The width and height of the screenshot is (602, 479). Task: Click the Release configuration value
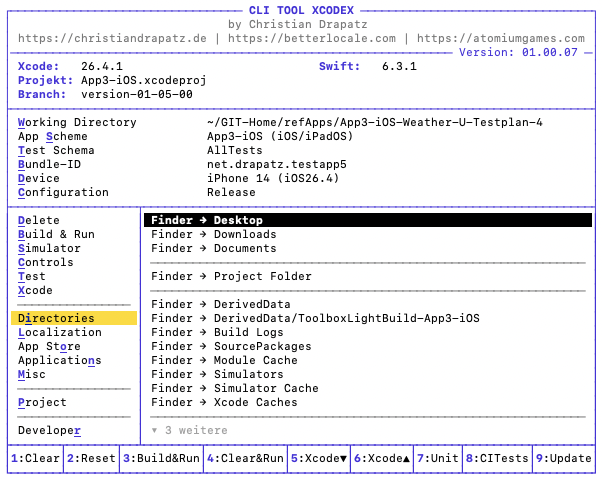click(231, 192)
